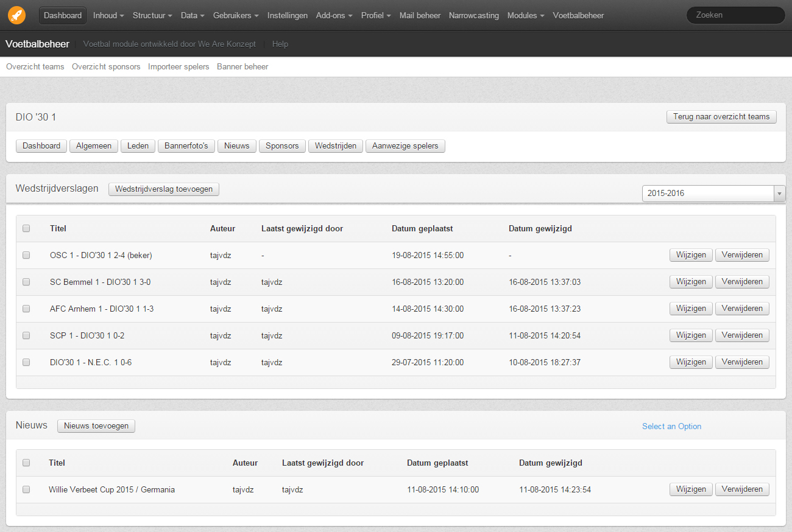Expand the Inhoud menu
The height and width of the screenshot is (532, 792).
point(108,15)
